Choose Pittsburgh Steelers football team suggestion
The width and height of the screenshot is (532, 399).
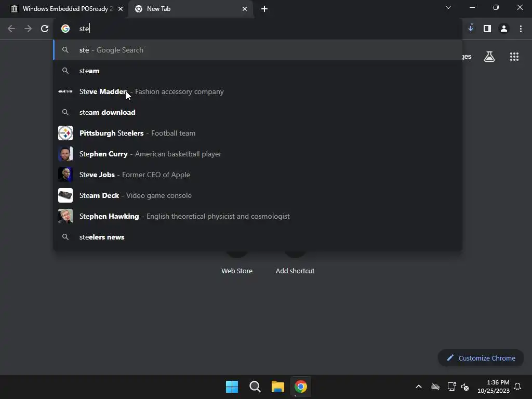[258, 133]
